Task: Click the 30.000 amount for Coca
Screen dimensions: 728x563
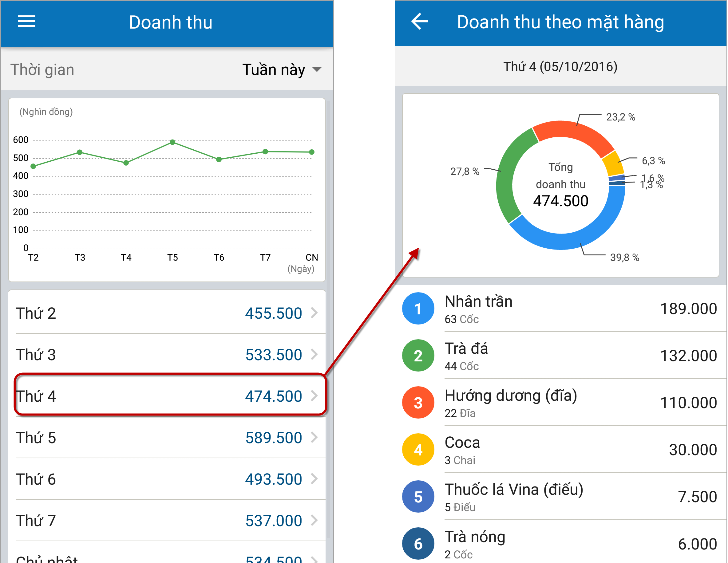Action: pyautogui.click(x=693, y=450)
